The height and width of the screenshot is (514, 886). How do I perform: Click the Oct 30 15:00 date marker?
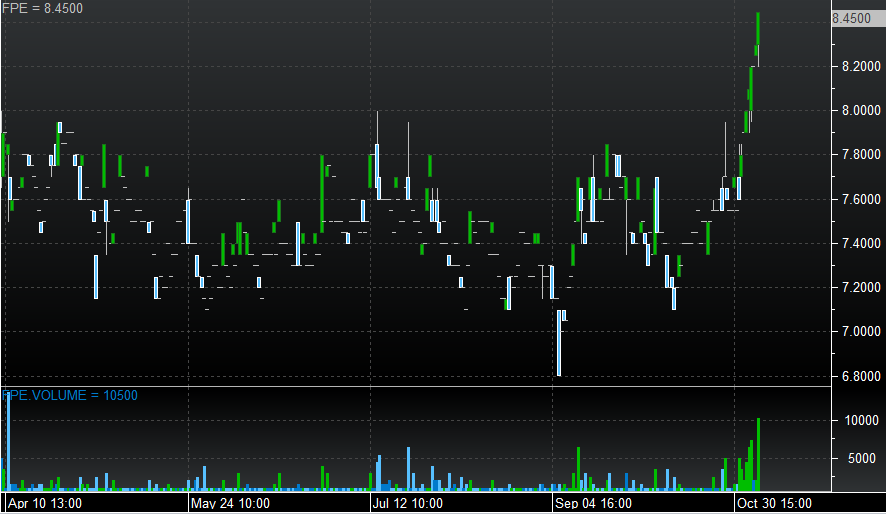pos(774,503)
